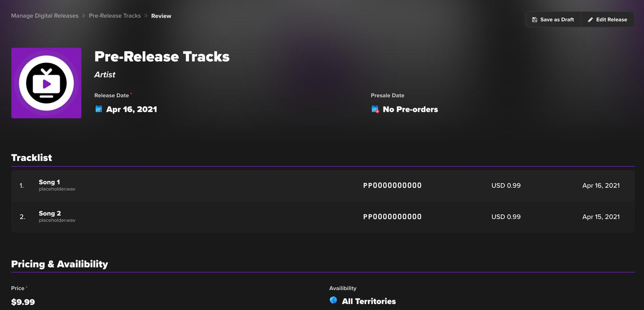644x310 pixels.
Task: Click the Apr 15, 2021 track date
Action: tap(601, 217)
